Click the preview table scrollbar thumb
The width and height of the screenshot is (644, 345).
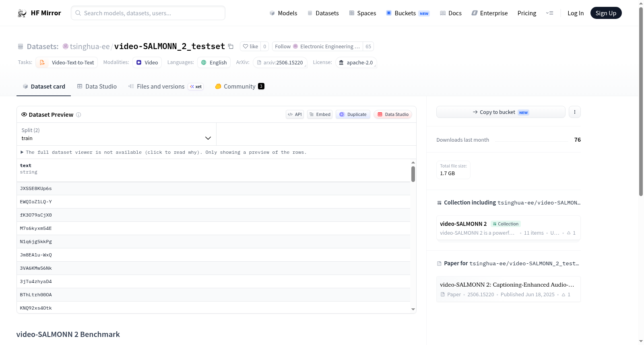pos(413,174)
